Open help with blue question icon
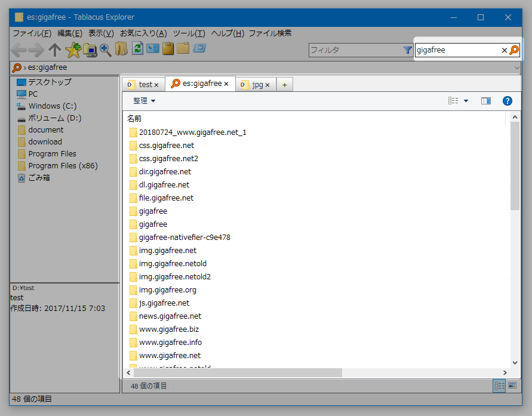Viewport: 532px width, 416px height. click(x=508, y=101)
